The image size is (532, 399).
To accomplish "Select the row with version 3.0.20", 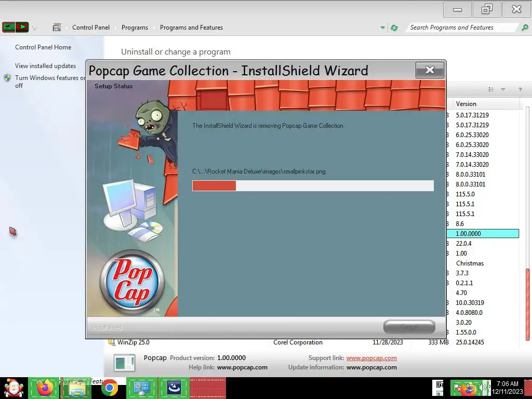I will (x=483, y=322).
